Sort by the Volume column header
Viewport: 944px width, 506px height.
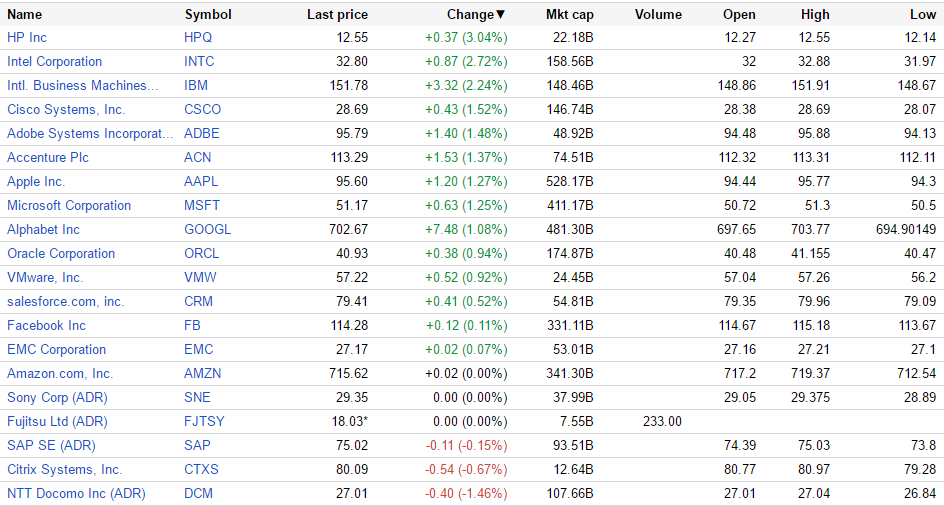(658, 15)
